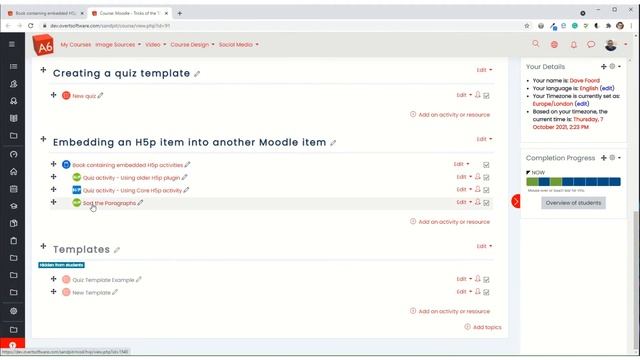Click role assign icon for Quiz Template Example
Viewport: 640px width, 360px height.
tap(478, 279)
